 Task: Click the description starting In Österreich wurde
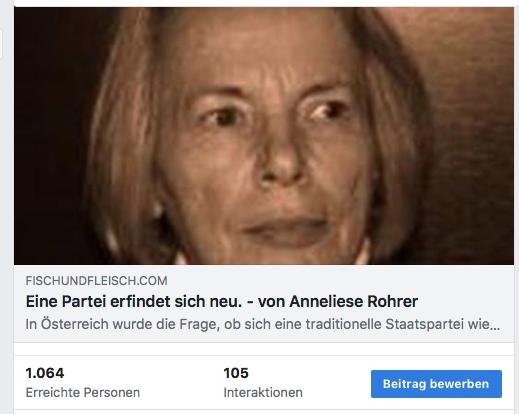coord(263,324)
